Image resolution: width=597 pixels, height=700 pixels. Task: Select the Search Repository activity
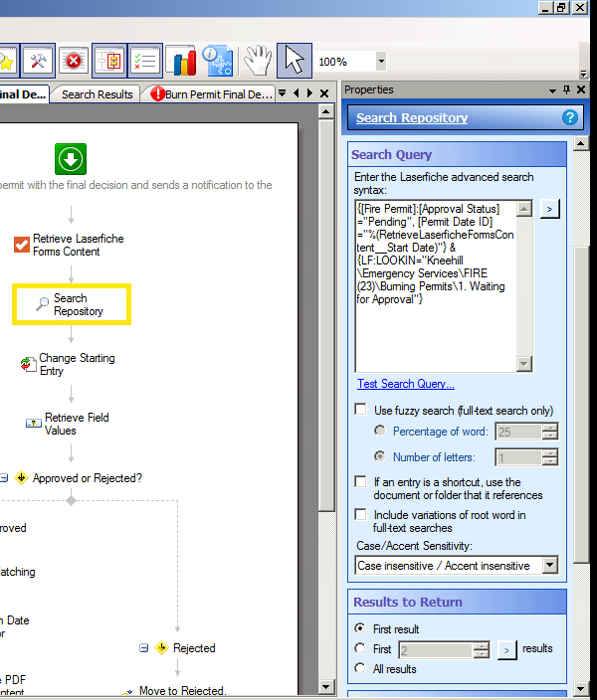point(72,304)
